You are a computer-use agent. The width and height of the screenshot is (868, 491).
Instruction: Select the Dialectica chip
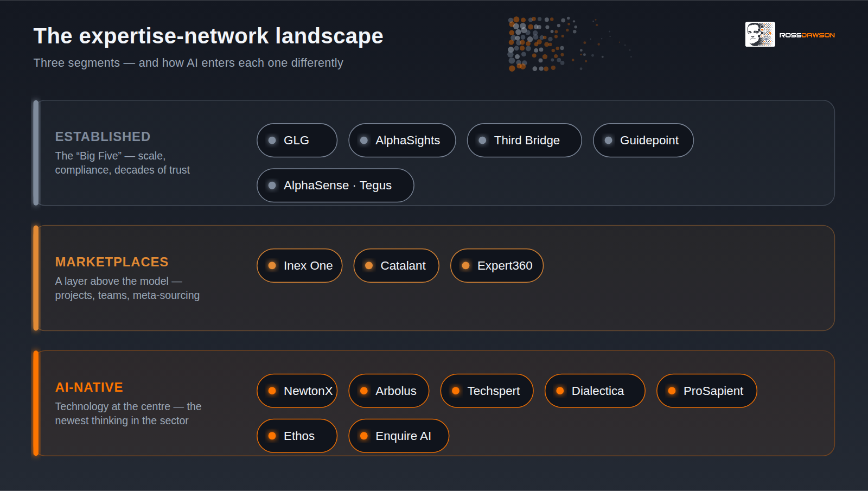tap(595, 391)
